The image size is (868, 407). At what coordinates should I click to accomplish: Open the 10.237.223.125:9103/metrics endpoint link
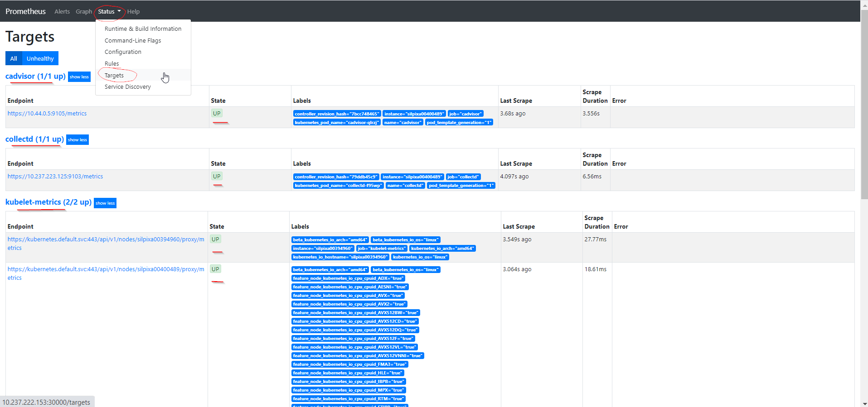pyautogui.click(x=55, y=176)
